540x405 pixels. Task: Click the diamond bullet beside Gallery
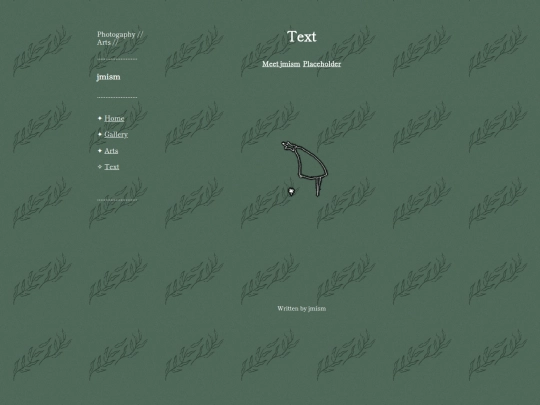100,134
